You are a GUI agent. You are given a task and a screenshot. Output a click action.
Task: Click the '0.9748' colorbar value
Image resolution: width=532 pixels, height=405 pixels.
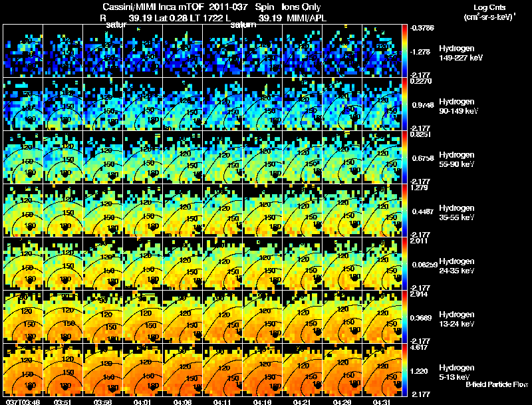pyautogui.click(x=423, y=105)
